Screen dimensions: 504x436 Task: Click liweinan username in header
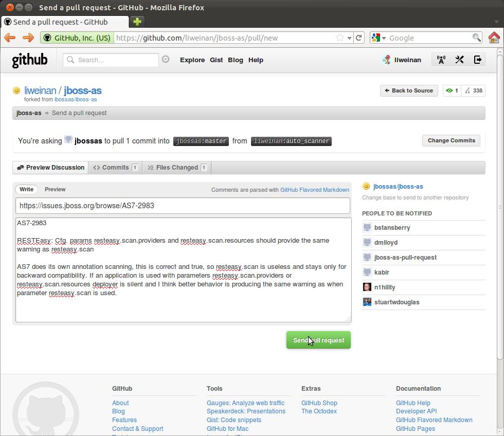[407, 60]
